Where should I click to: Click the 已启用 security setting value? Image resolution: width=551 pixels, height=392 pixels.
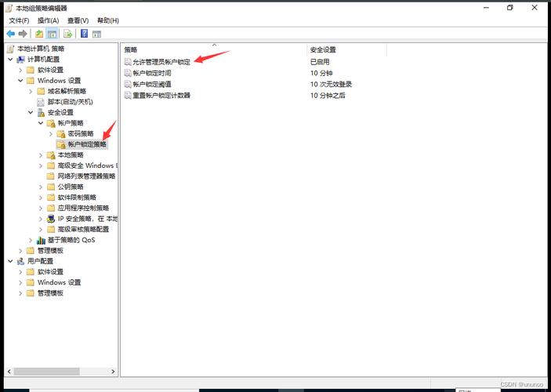tap(320, 62)
